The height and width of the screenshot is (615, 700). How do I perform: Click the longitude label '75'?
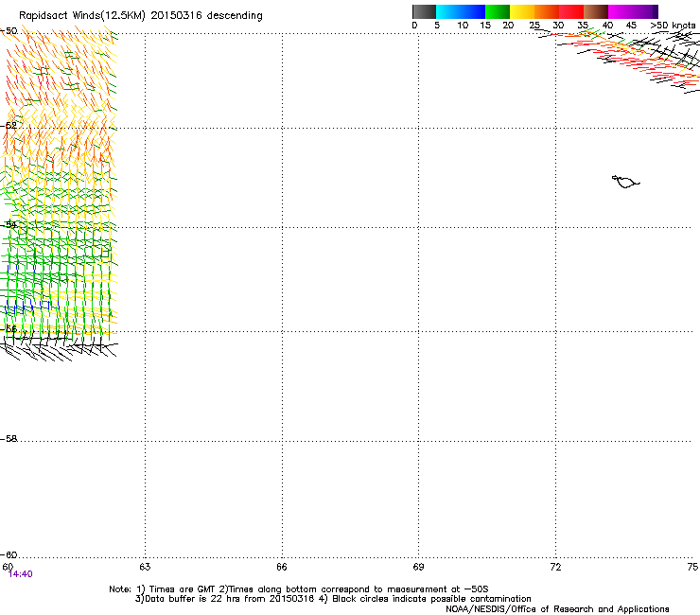(692, 567)
